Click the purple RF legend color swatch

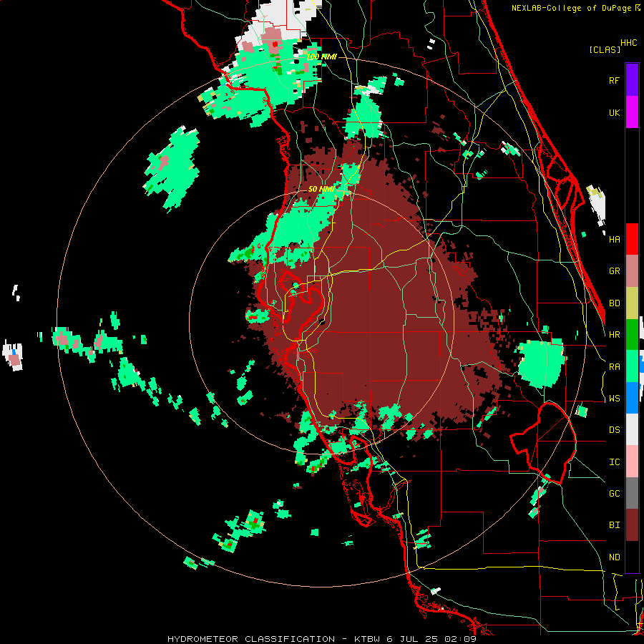pos(632,80)
